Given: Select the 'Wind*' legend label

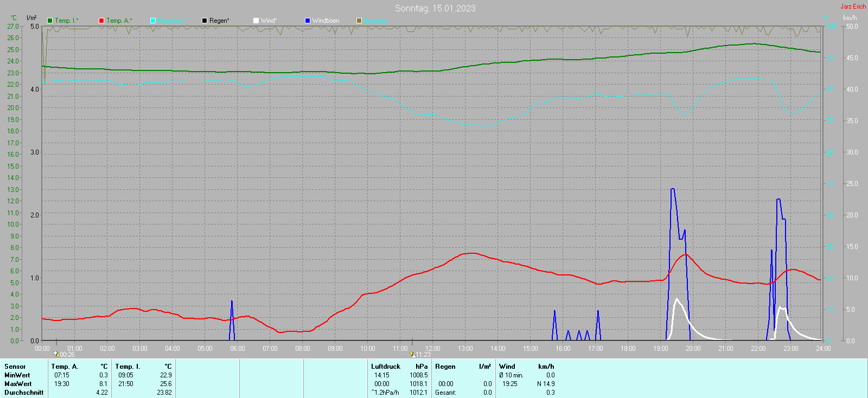Looking at the screenshot, I should click(269, 21).
